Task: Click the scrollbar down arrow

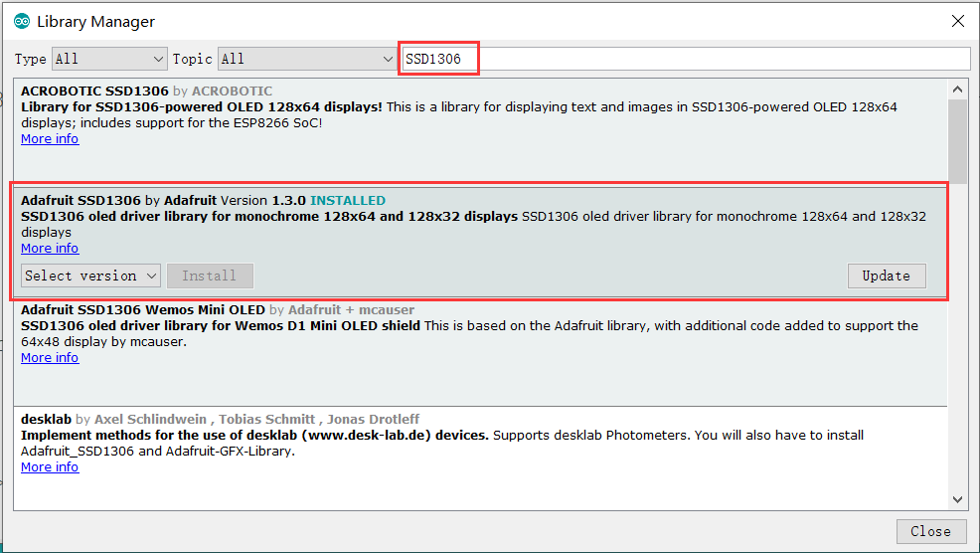Action: point(957,499)
